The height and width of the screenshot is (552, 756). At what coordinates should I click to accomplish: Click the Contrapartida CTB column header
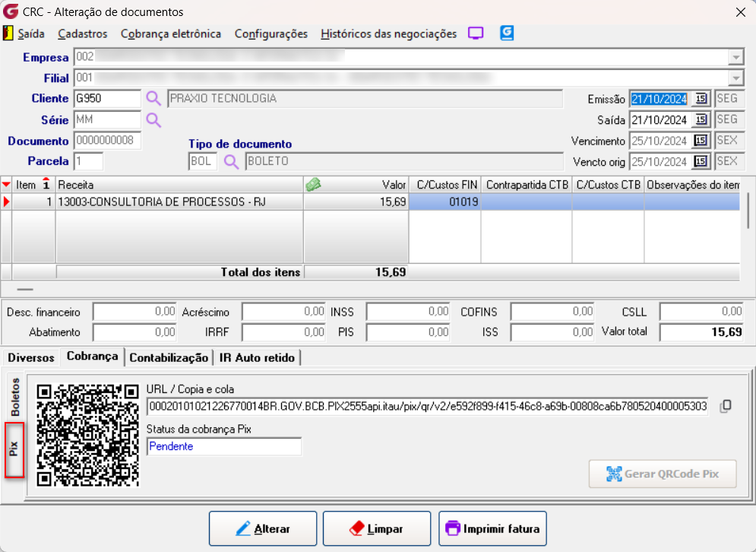pos(527,185)
